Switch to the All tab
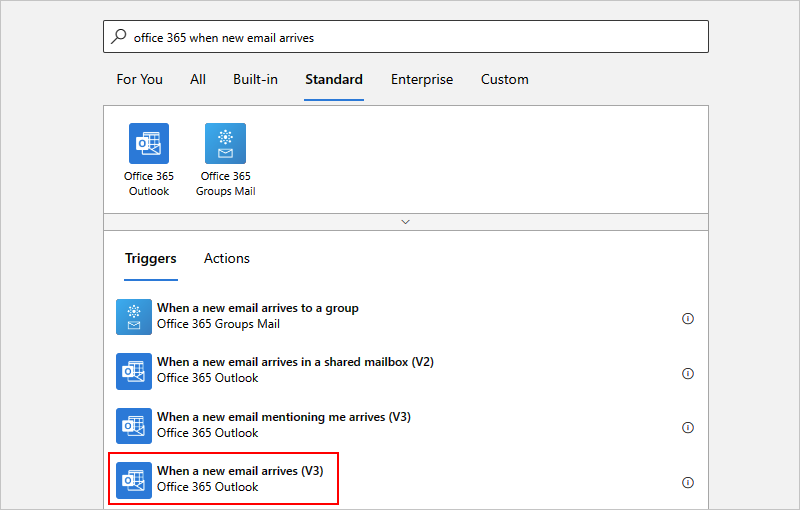 pyautogui.click(x=198, y=79)
